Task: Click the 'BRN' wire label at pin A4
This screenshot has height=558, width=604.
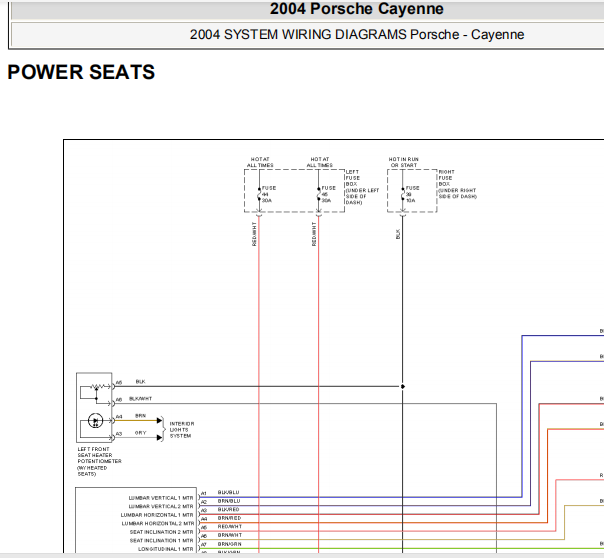Action: coord(141,416)
